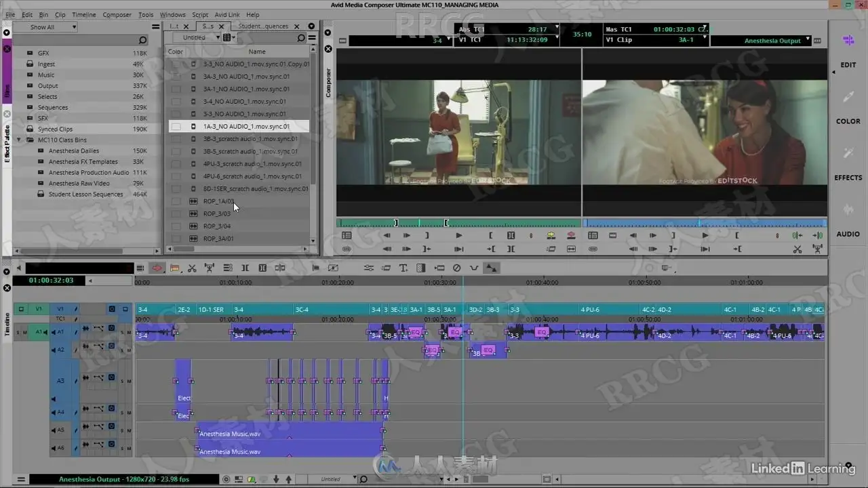Viewport: 868px width, 488px height.
Task: Click the red Overwrite segment arrow tool
Action: tap(157, 268)
